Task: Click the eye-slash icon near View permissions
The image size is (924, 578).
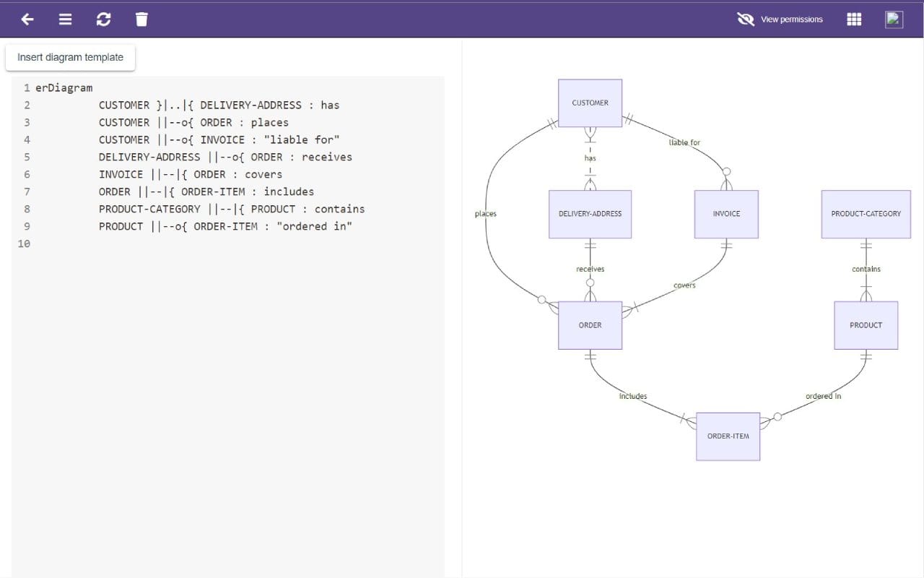Action: 746,20
